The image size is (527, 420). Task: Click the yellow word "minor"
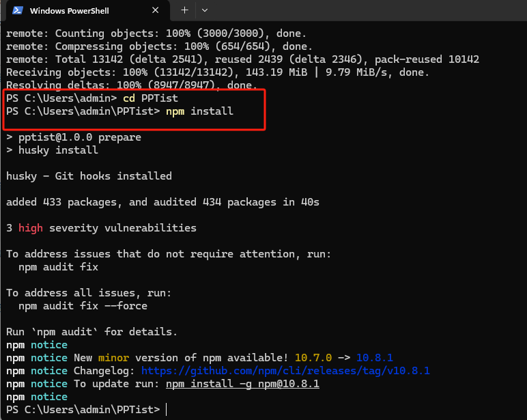(113, 358)
